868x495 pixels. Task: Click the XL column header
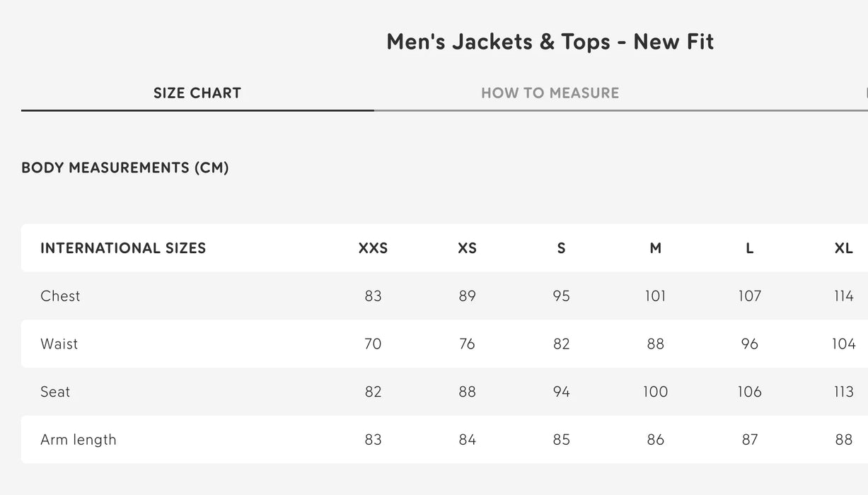click(x=843, y=248)
